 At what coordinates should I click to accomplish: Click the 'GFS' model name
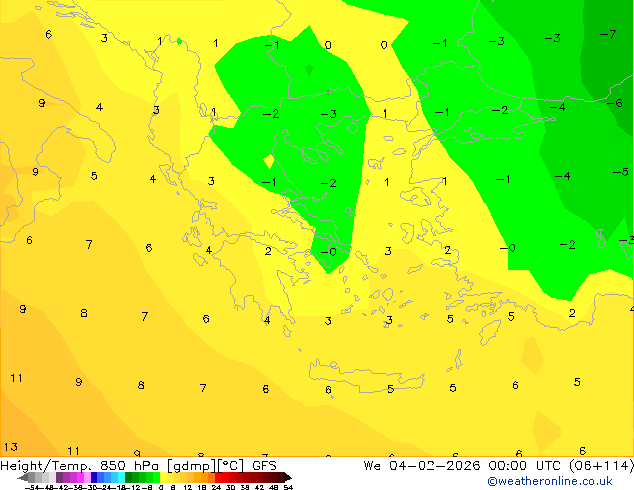264,466
